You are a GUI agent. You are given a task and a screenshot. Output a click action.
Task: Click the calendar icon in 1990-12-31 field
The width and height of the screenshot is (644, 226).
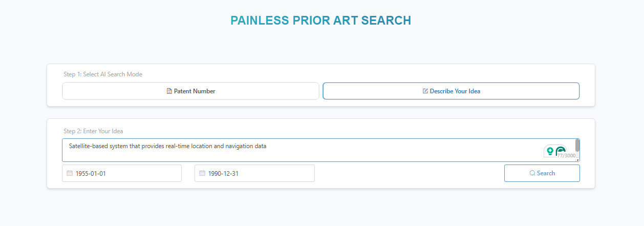[x=202, y=173]
